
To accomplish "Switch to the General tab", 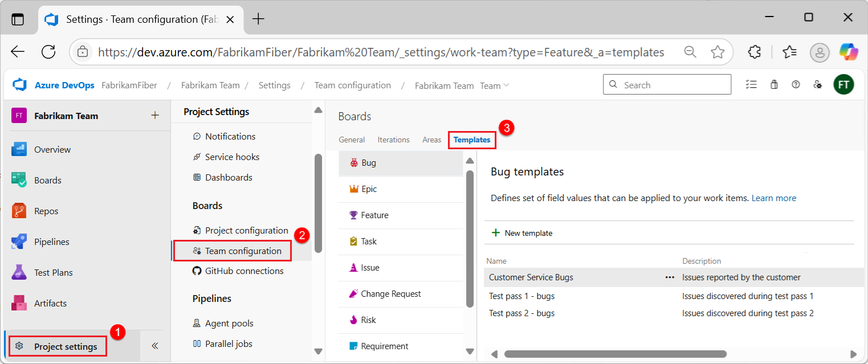I will [x=352, y=140].
